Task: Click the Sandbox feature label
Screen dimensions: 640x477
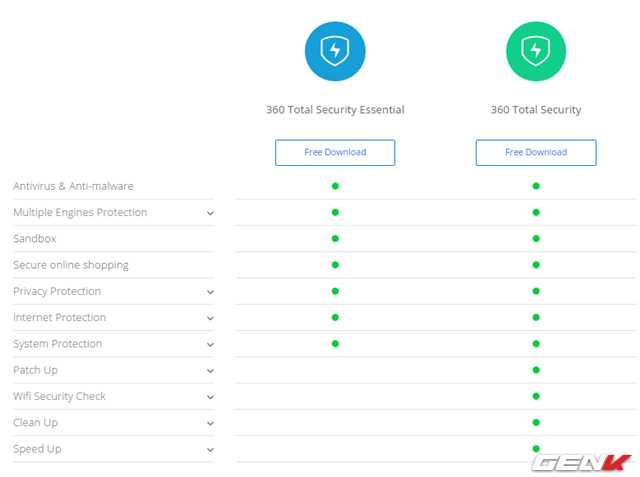Action: coord(34,239)
